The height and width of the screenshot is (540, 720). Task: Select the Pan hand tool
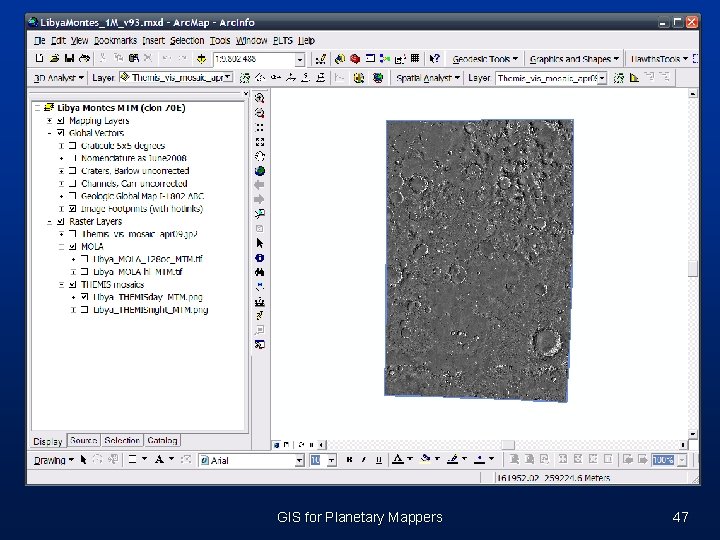(x=259, y=156)
